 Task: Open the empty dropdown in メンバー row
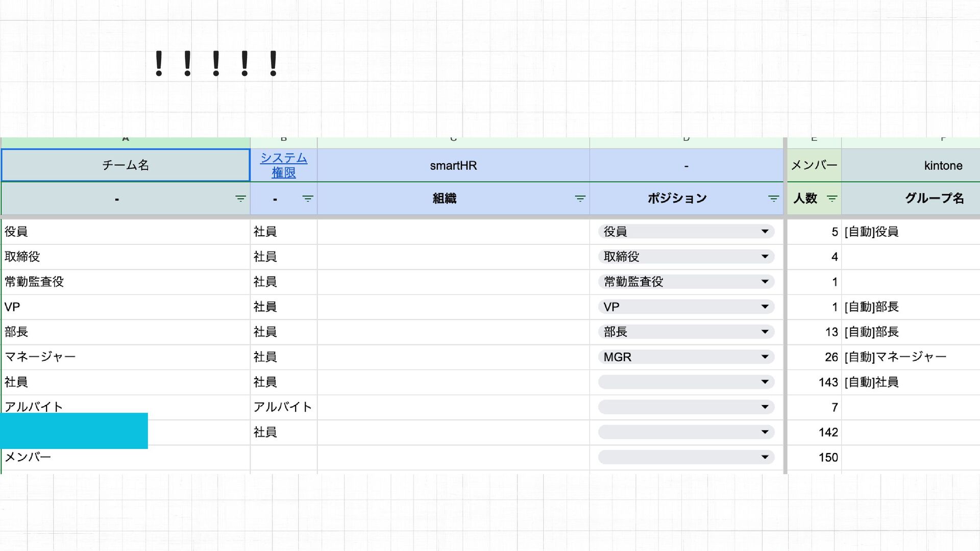click(x=765, y=457)
